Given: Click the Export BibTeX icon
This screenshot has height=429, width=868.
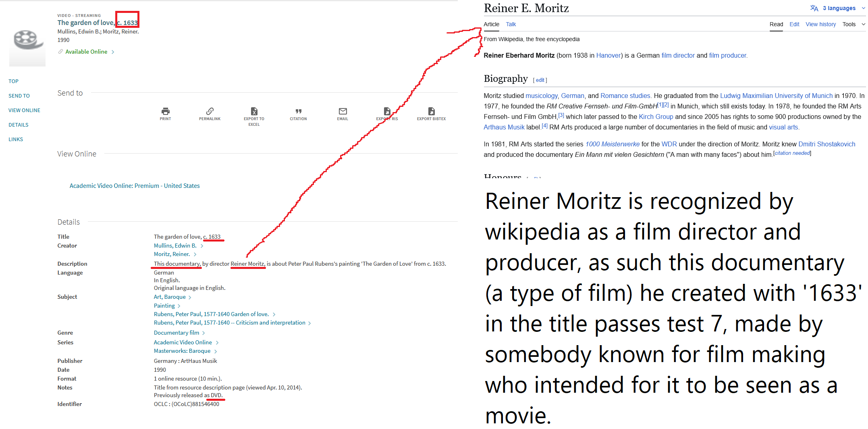Looking at the screenshot, I should click(431, 111).
